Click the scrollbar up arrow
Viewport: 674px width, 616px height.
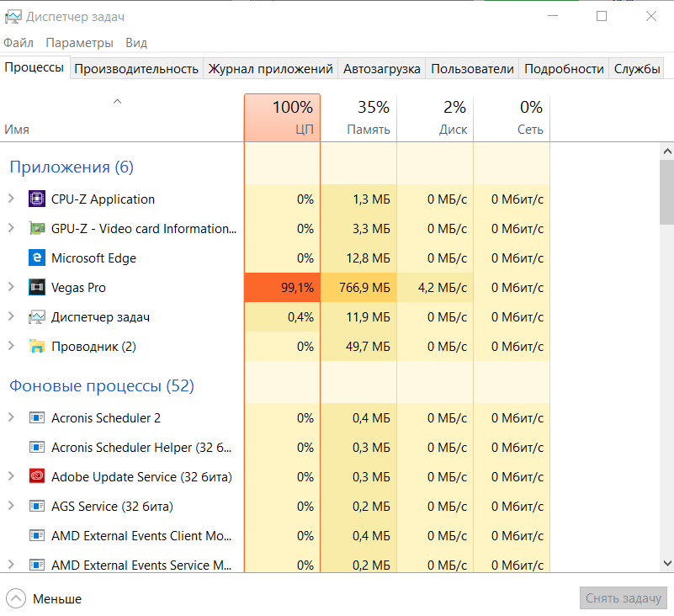tap(667, 151)
